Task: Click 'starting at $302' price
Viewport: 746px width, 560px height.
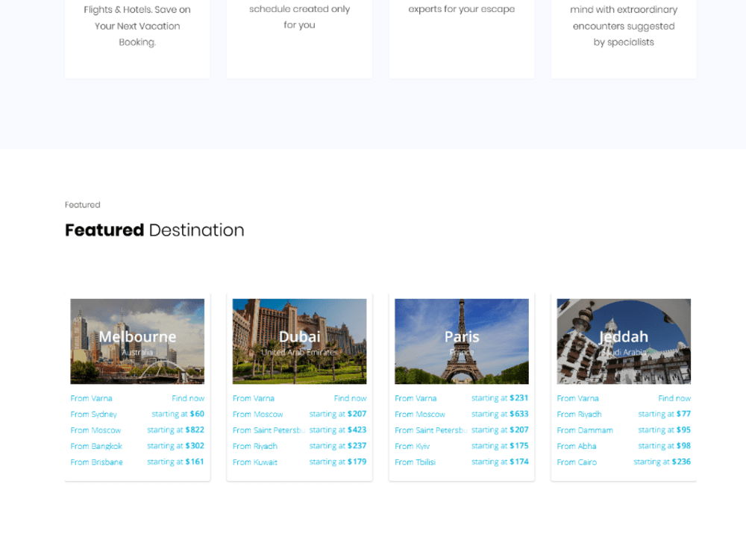Action: click(x=175, y=446)
